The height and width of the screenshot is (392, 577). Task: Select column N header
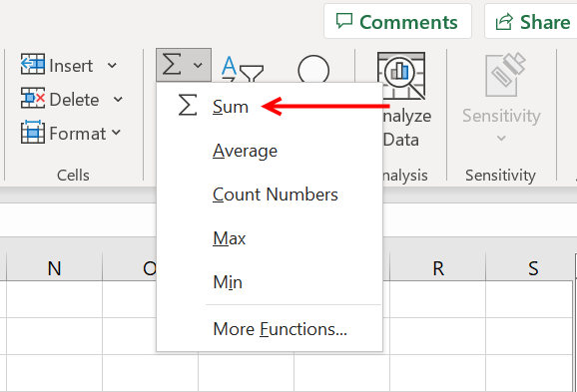pyautogui.click(x=55, y=268)
